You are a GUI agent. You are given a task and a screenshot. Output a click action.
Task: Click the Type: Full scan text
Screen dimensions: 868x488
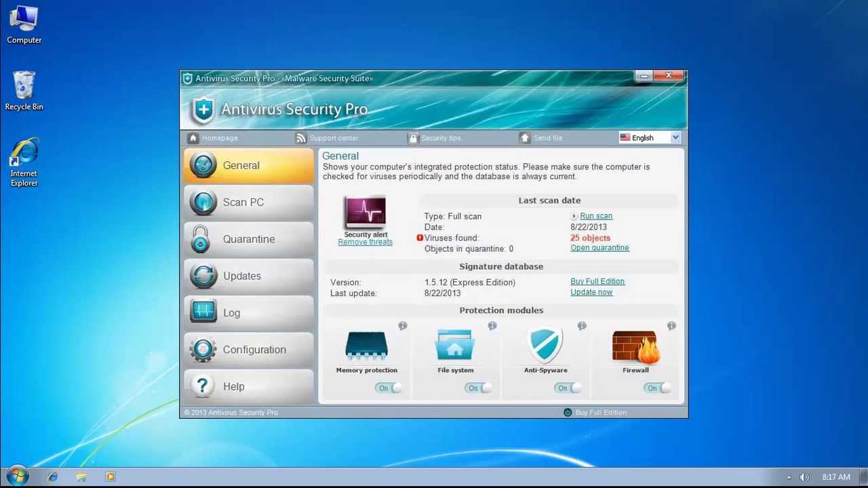tap(453, 216)
